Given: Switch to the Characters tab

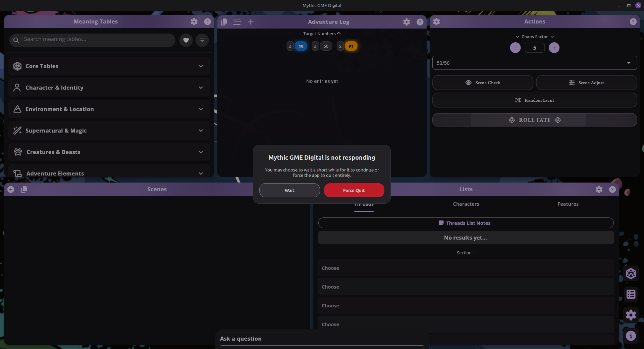Looking at the screenshot, I should 466,204.
